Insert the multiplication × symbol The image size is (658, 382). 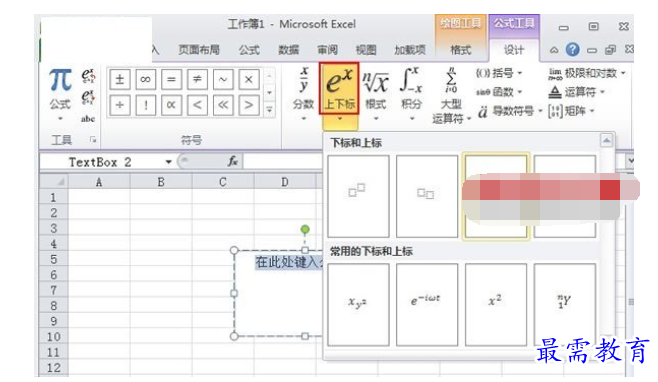click(x=249, y=79)
